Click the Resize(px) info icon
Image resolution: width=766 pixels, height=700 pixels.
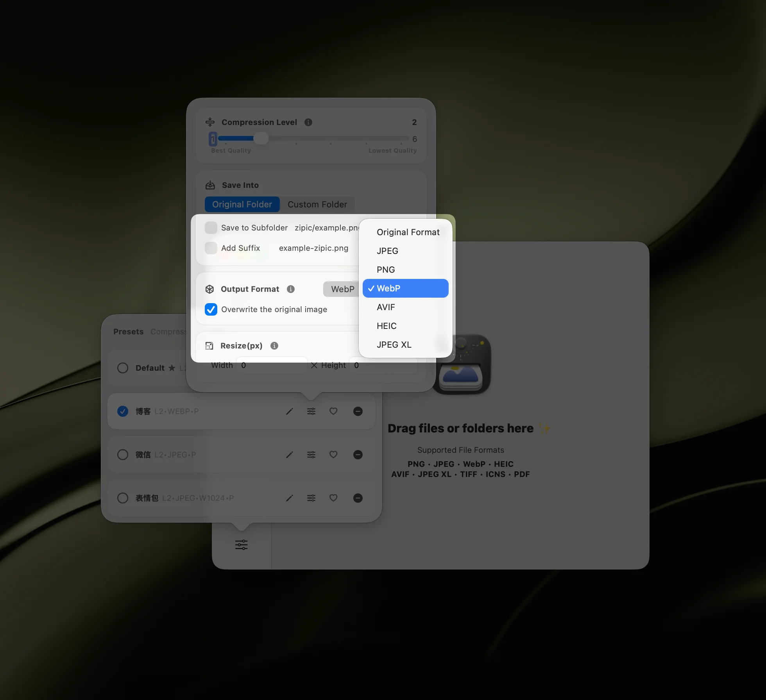[274, 345]
